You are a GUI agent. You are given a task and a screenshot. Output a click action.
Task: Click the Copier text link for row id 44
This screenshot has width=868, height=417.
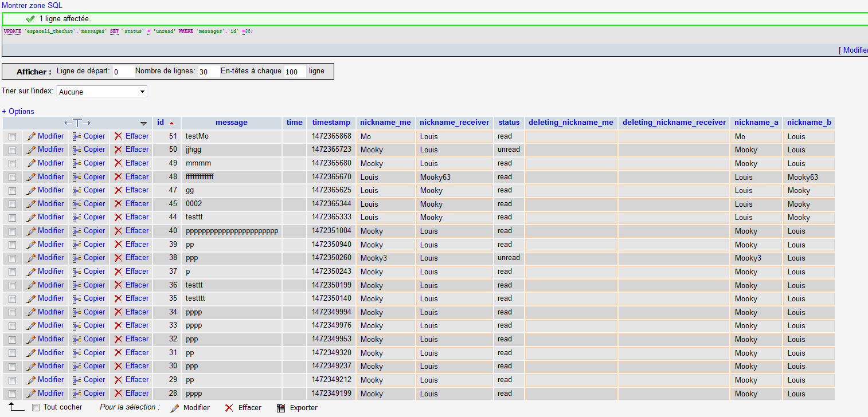[x=95, y=217]
